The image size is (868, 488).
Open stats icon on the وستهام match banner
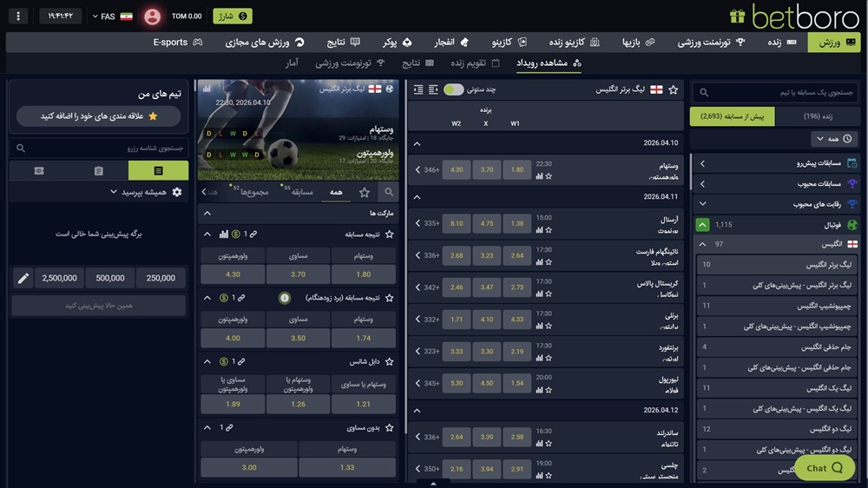tap(207, 89)
